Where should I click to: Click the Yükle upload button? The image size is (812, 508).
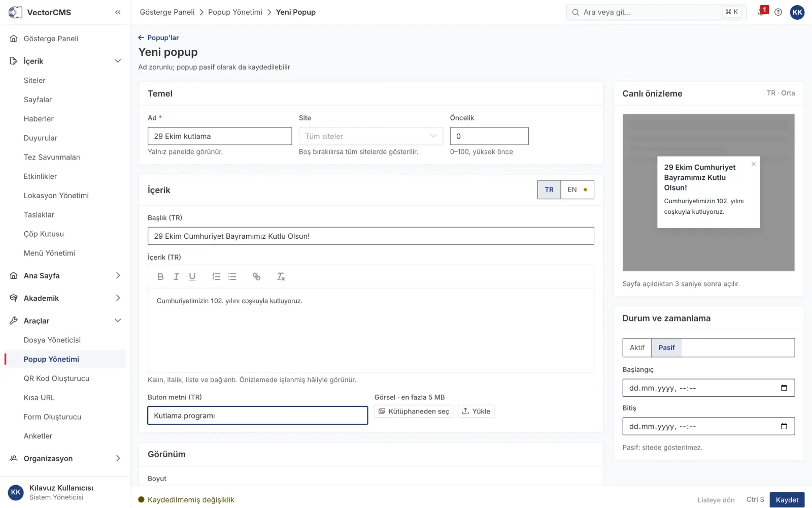click(x=476, y=411)
